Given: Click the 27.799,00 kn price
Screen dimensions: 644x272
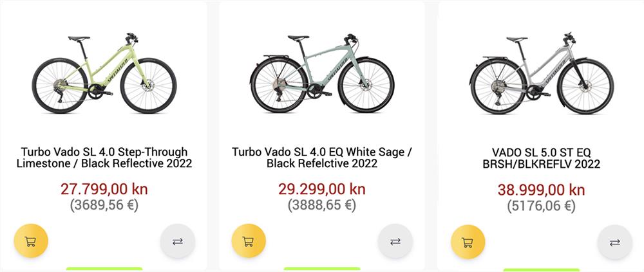Looking at the screenshot, I should pyautogui.click(x=104, y=189).
